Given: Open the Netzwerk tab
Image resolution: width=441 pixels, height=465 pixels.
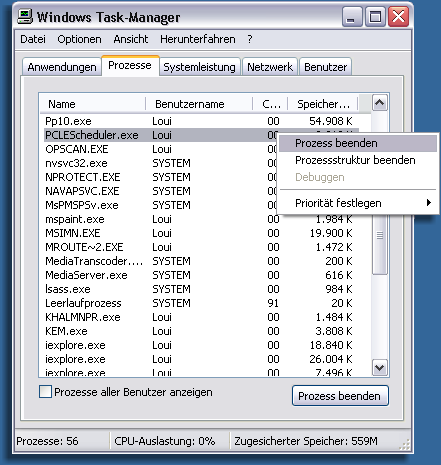Looking at the screenshot, I should (270, 67).
